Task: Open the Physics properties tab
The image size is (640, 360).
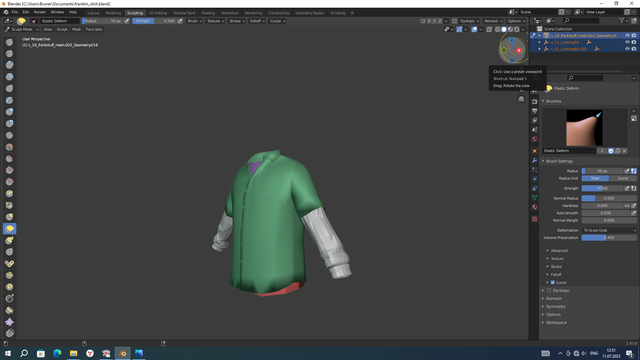Action: (x=534, y=179)
